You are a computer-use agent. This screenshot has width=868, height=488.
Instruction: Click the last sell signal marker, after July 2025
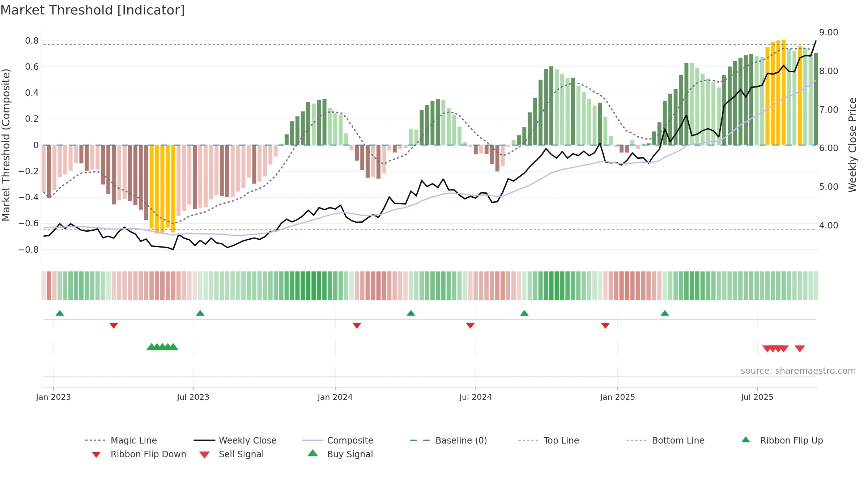(800, 348)
